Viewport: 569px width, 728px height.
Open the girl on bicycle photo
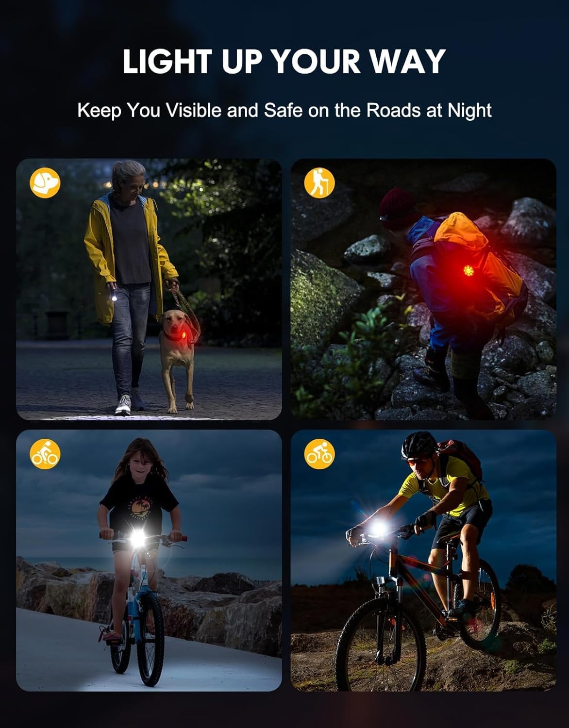pos(149,561)
